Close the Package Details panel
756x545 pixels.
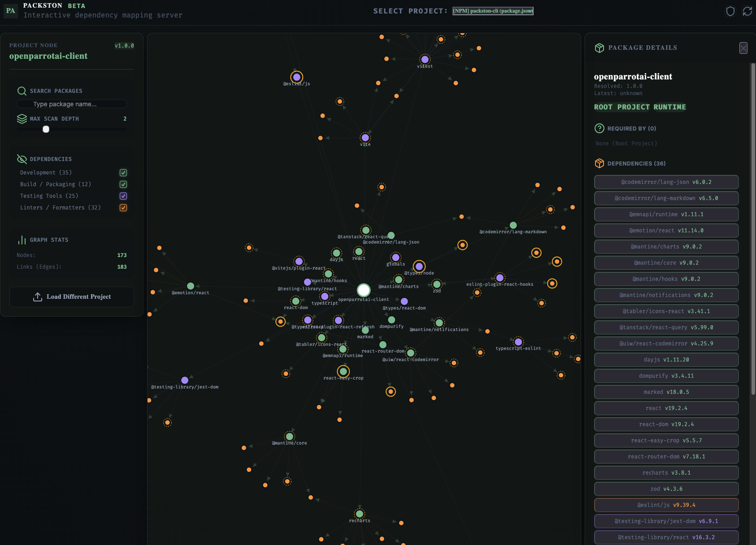click(x=743, y=48)
